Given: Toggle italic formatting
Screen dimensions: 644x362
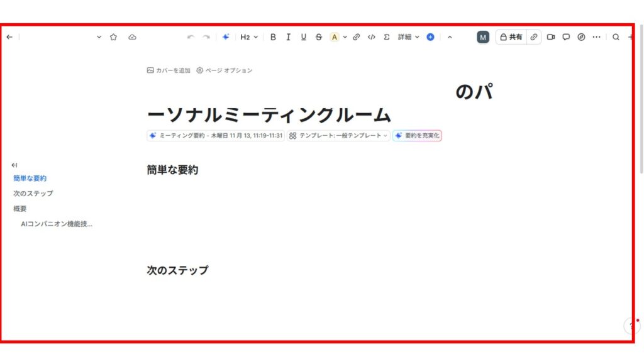Looking at the screenshot, I should [x=288, y=37].
